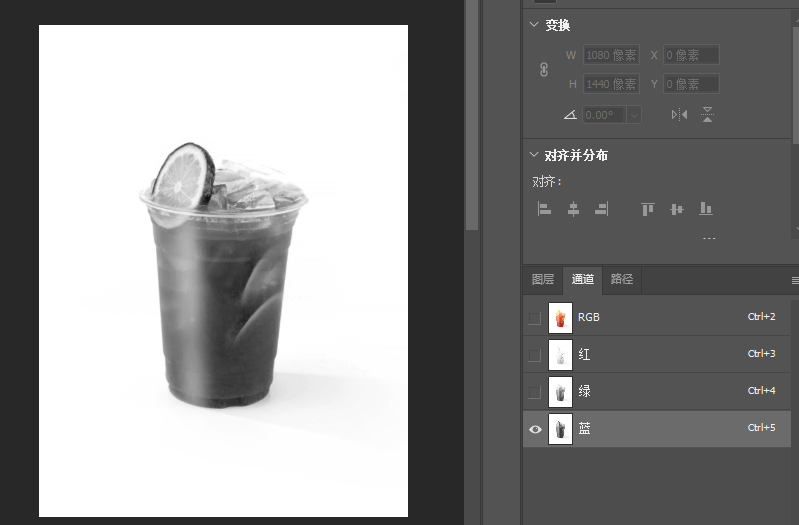Viewport: 799px width, 525px height.
Task: Select the 绿 channel row
Action: 657,391
